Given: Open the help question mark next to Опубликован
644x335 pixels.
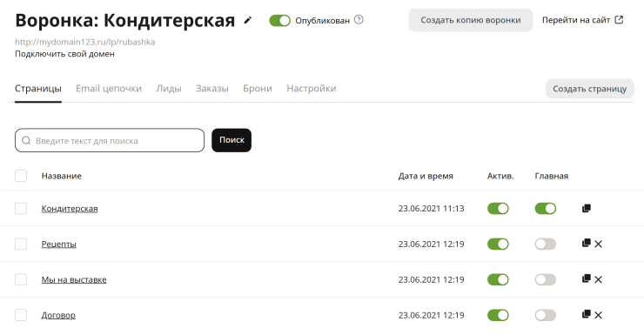Looking at the screenshot, I should click(359, 20).
